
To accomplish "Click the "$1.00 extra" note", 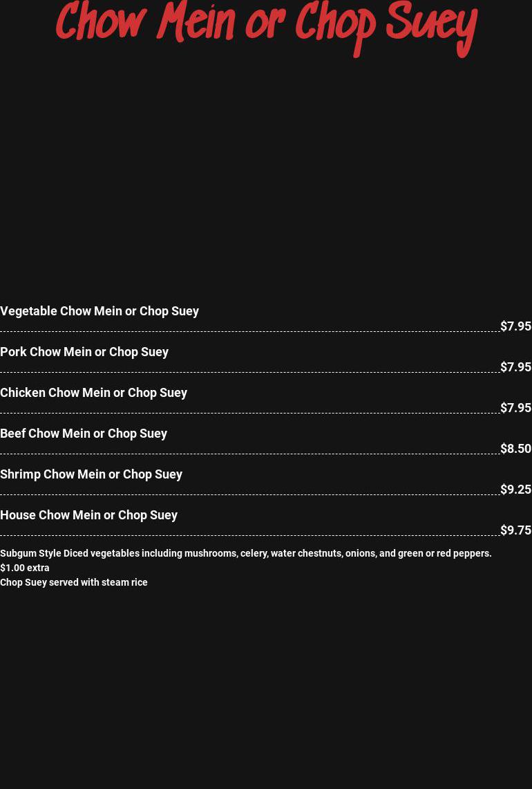I will [x=25, y=568].
